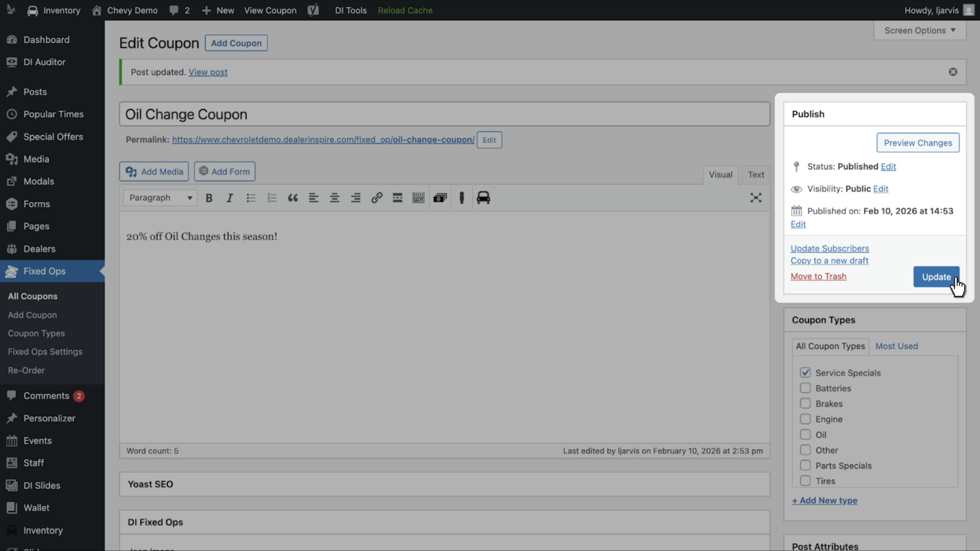Insert a bulleted list
Image resolution: width=980 pixels, height=551 pixels.
point(251,198)
